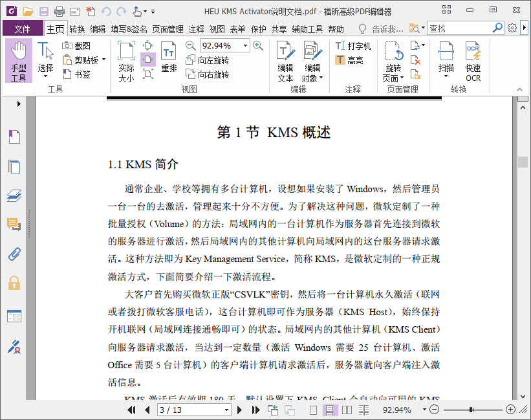
Task: Rotate view left (向左旋转)
Action: pos(207,60)
